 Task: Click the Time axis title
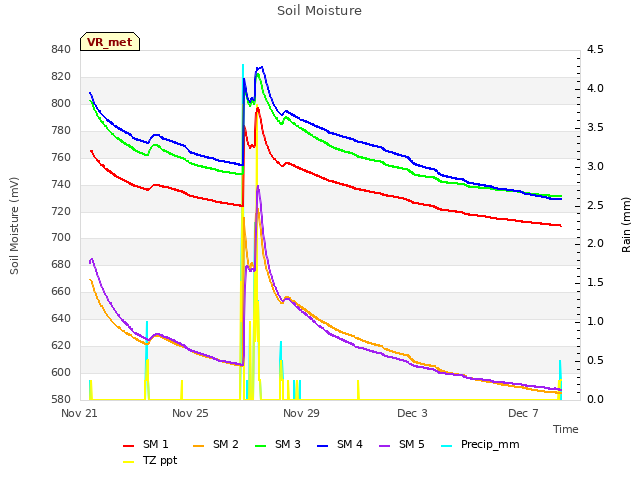pyautogui.click(x=566, y=429)
